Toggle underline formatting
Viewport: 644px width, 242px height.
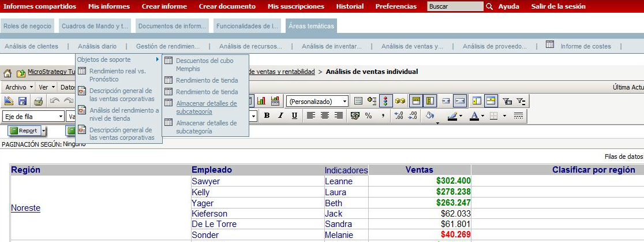click(x=294, y=116)
